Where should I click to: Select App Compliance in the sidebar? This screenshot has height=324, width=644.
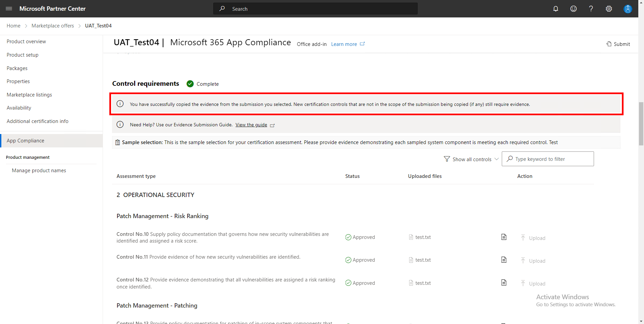[51, 141]
